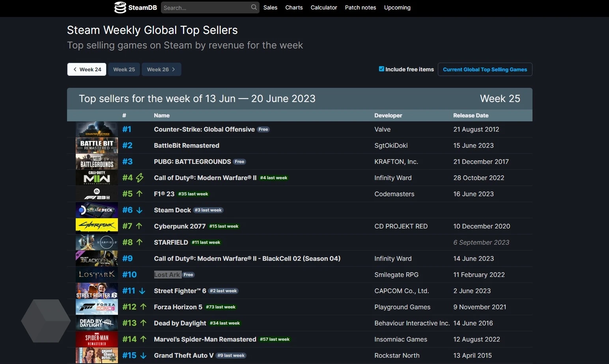Open Street Fighter 6 thumbnail
Image resolution: width=609 pixels, height=364 pixels.
(x=97, y=291)
